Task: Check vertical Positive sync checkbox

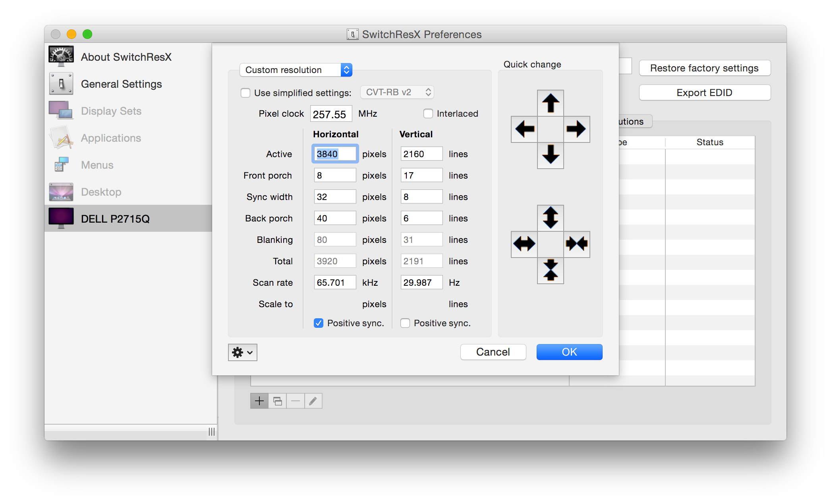Action: tap(405, 323)
